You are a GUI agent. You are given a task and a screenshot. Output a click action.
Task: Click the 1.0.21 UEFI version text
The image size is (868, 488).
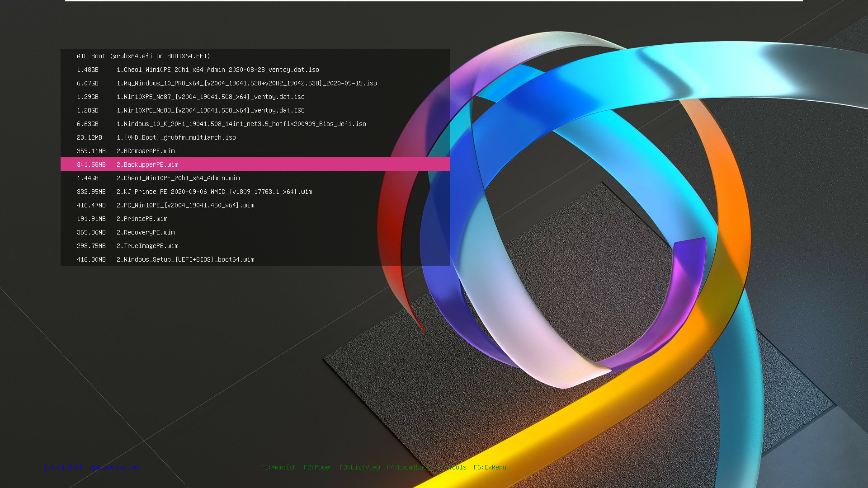point(63,468)
